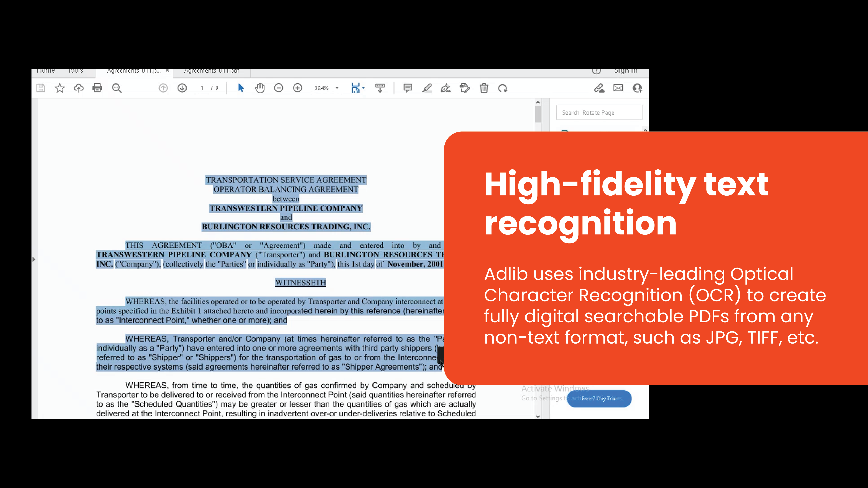The height and width of the screenshot is (488, 868).
Task: Rotate page with circular arrow icon
Action: point(503,88)
